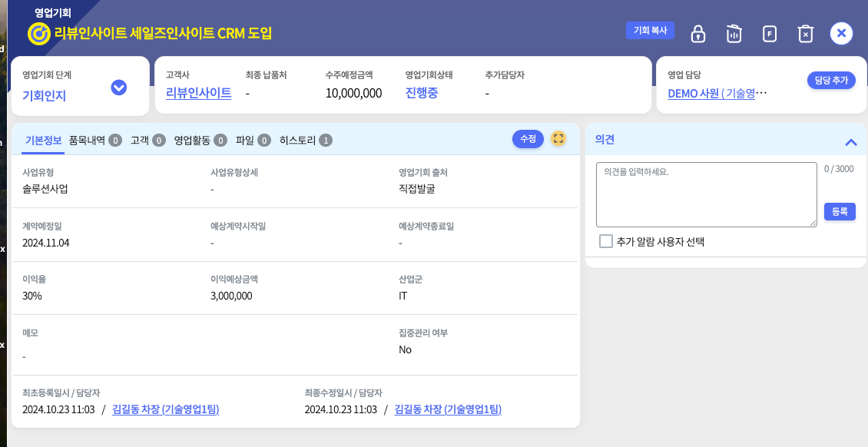Open the 영업활동 tab
The width and height of the screenshot is (868, 447).
coord(200,141)
